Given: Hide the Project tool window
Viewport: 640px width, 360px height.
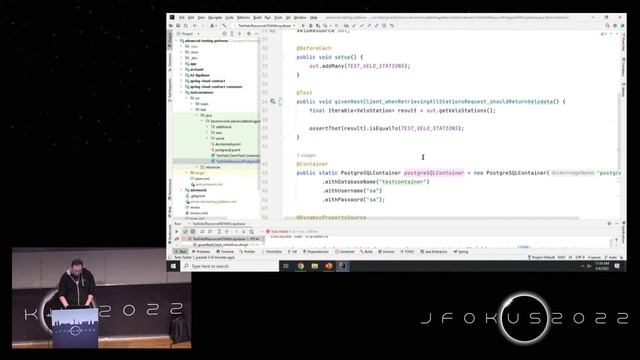Looking at the screenshot, I should click(x=256, y=33).
